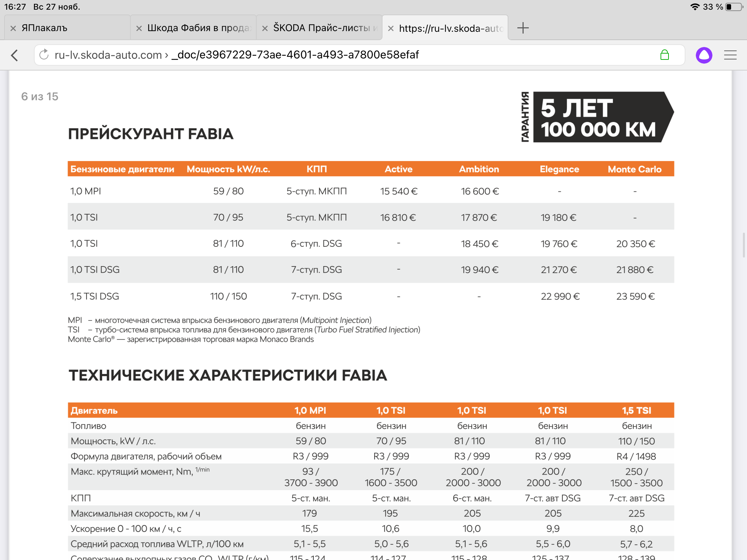Close the ŠKODA Прайс-листы tab
Screen dimensions: 747x560
click(x=265, y=28)
